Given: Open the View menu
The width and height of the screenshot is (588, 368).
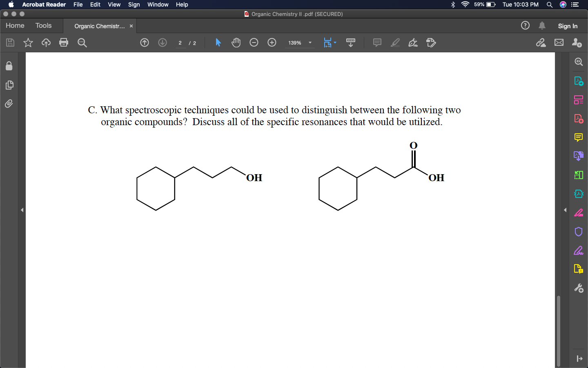Looking at the screenshot, I should pyautogui.click(x=114, y=4).
